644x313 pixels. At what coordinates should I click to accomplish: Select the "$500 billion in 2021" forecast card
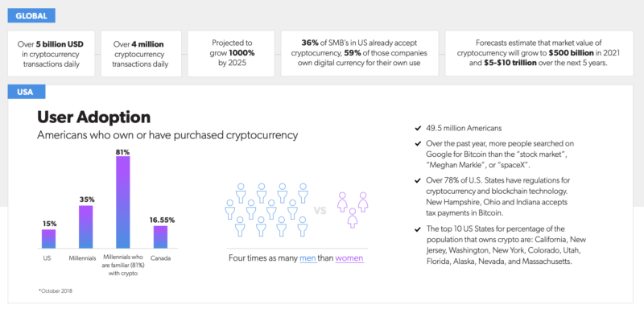coord(539,53)
